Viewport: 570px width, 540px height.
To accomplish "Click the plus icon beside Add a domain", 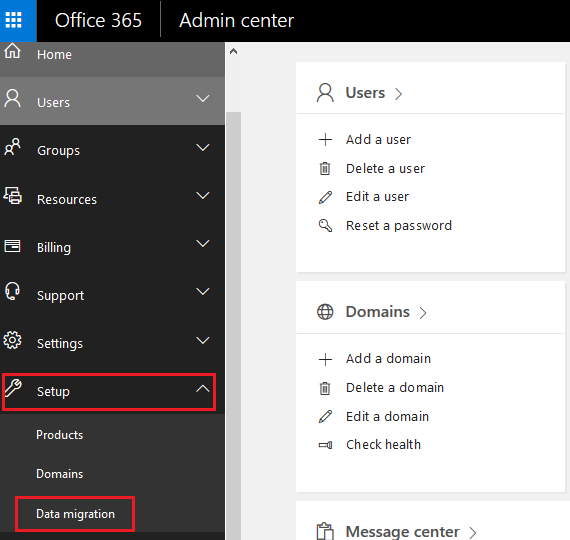I will click(325, 359).
